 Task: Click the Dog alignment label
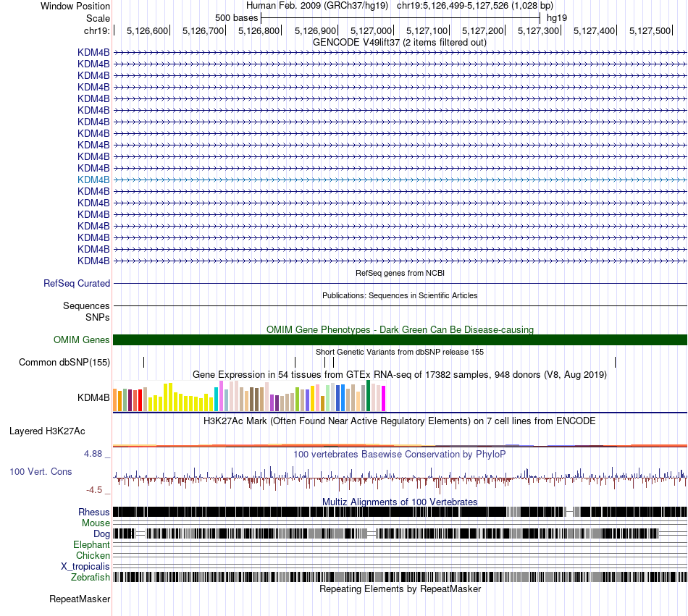(101, 534)
